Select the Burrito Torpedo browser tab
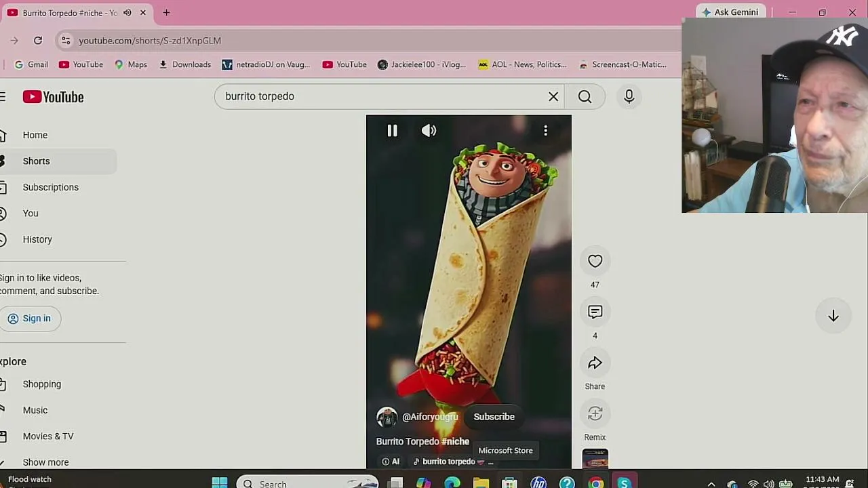868x488 pixels. (70, 13)
